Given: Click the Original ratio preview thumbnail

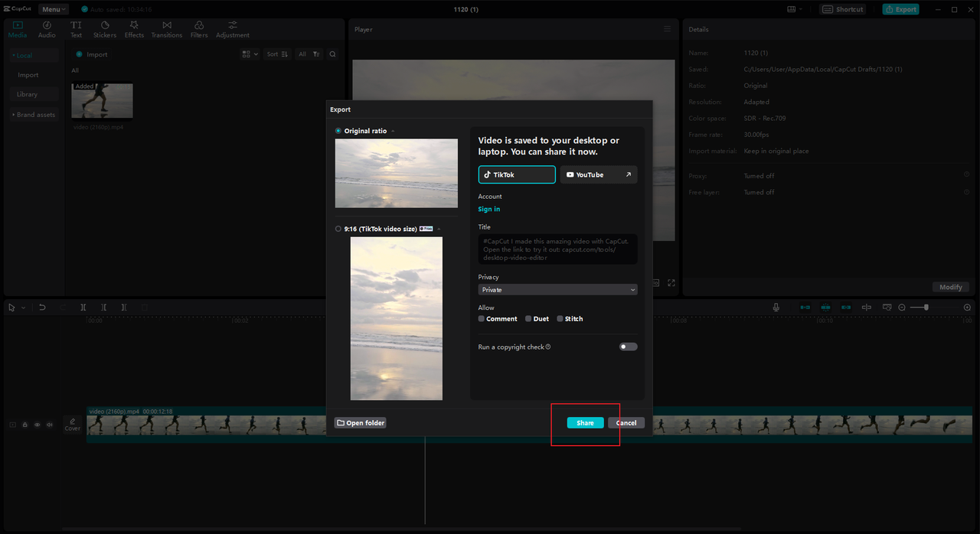Looking at the screenshot, I should click(397, 173).
